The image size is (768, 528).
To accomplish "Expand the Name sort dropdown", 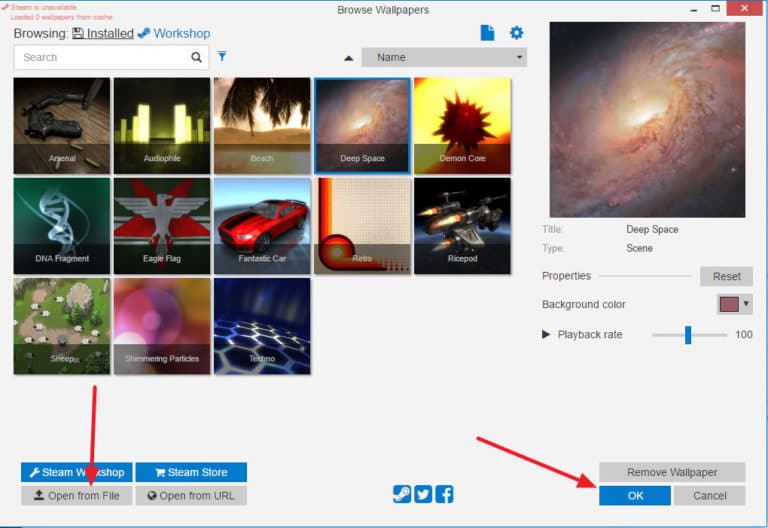I will tap(443, 57).
